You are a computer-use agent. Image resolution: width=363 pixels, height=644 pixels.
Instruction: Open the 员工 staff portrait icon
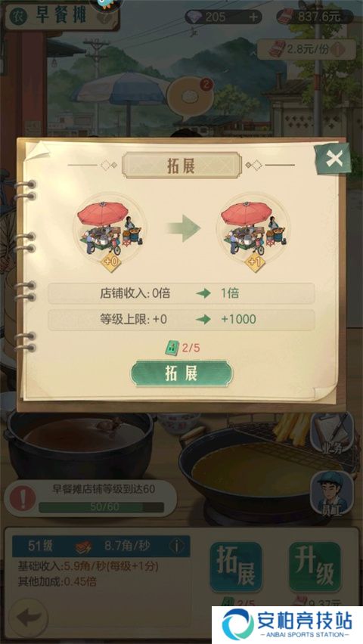click(332, 494)
